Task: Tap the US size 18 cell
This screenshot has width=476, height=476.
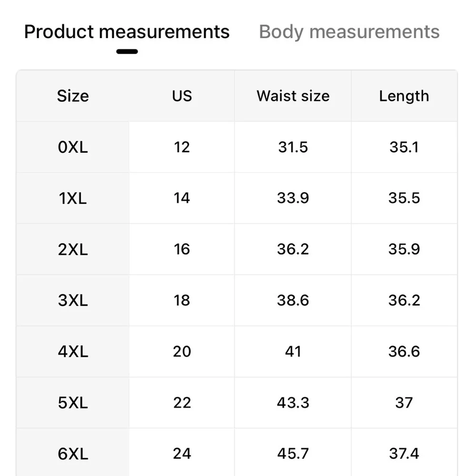Action: coord(182,300)
